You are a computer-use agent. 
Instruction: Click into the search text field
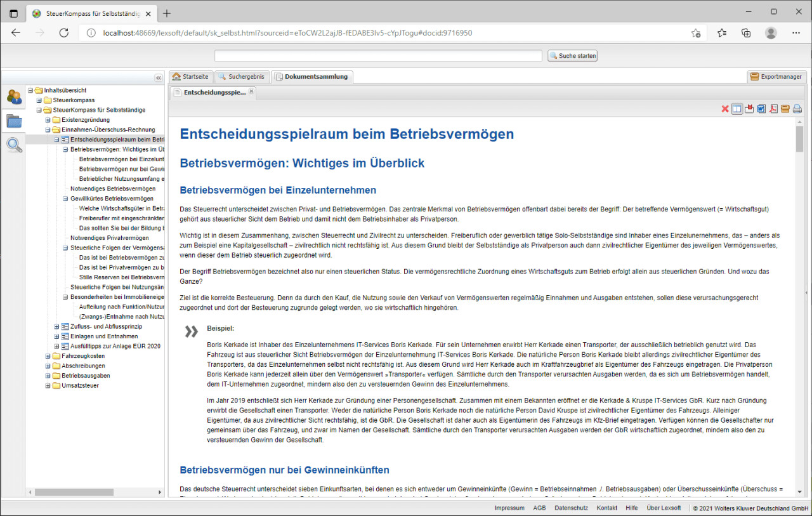pos(379,56)
